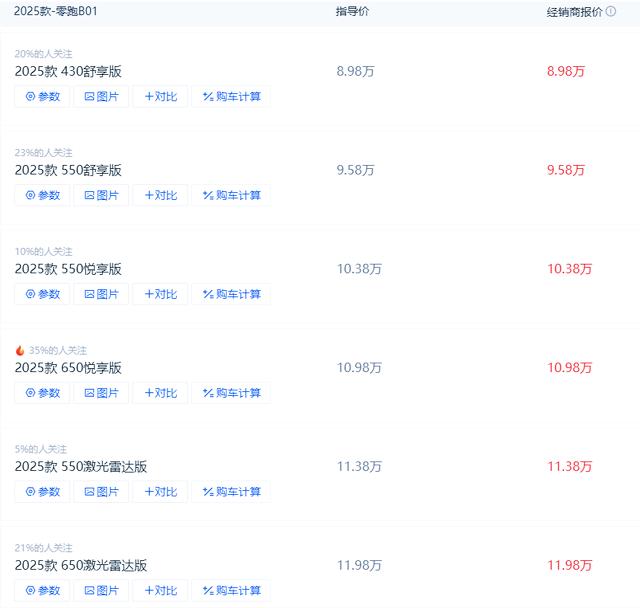The width and height of the screenshot is (640, 608).
Task: Click the info icon beside 经销商报价
Action: pos(611,11)
